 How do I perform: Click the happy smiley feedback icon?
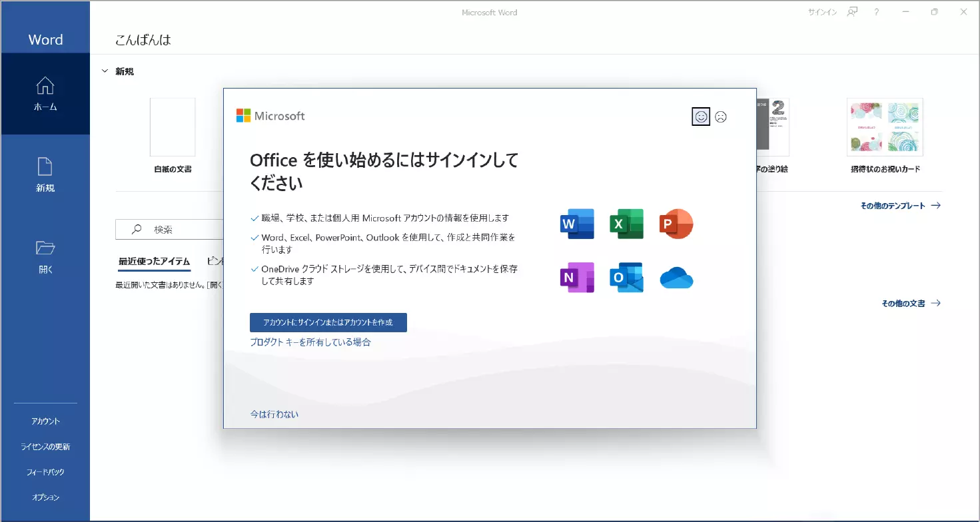coord(701,117)
